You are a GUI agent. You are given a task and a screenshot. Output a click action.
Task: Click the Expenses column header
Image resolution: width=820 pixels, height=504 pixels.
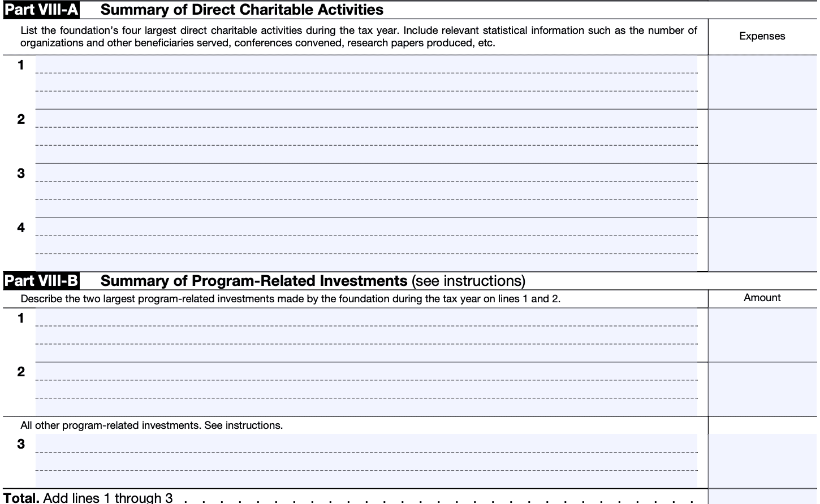tap(762, 36)
